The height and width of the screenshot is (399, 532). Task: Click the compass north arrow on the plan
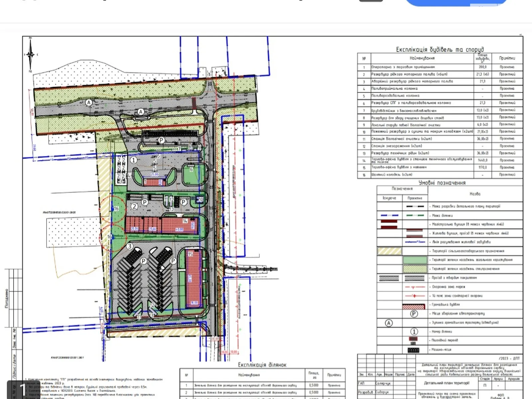30,54
